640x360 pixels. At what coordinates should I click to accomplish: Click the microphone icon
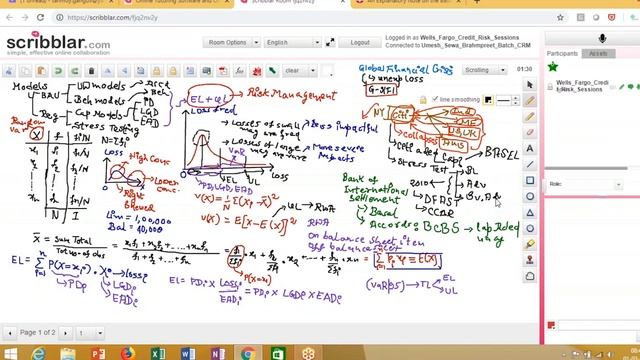[602, 38]
